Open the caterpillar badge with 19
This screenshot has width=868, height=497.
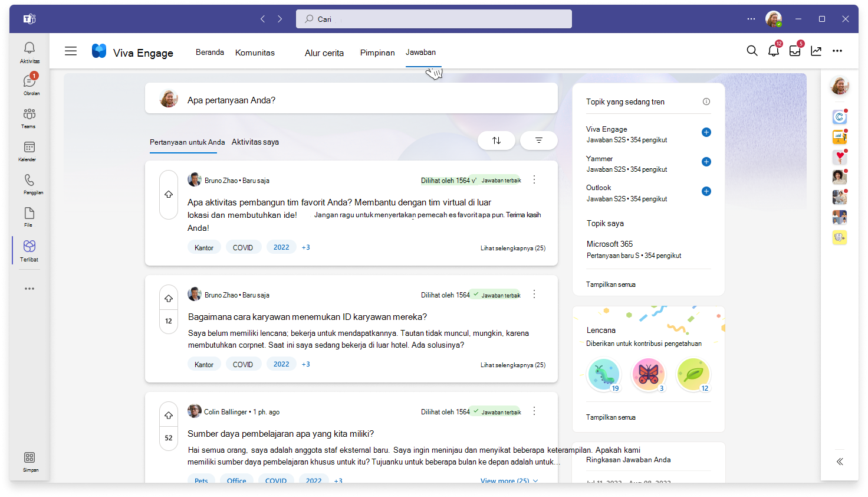click(x=604, y=374)
